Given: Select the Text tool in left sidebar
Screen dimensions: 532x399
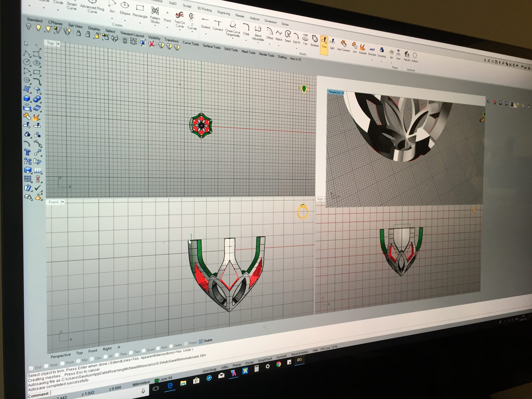Looking at the screenshot, I should [x=27, y=152].
